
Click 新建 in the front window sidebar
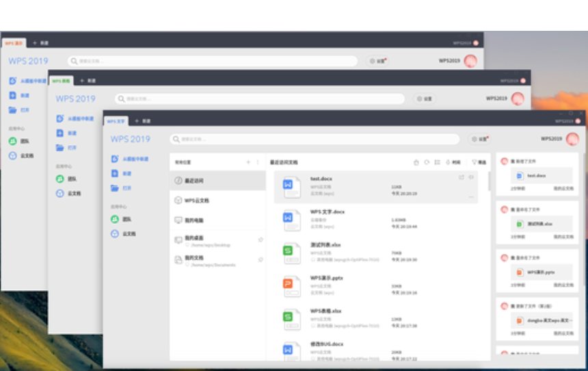pyautogui.click(x=121, y=173)
